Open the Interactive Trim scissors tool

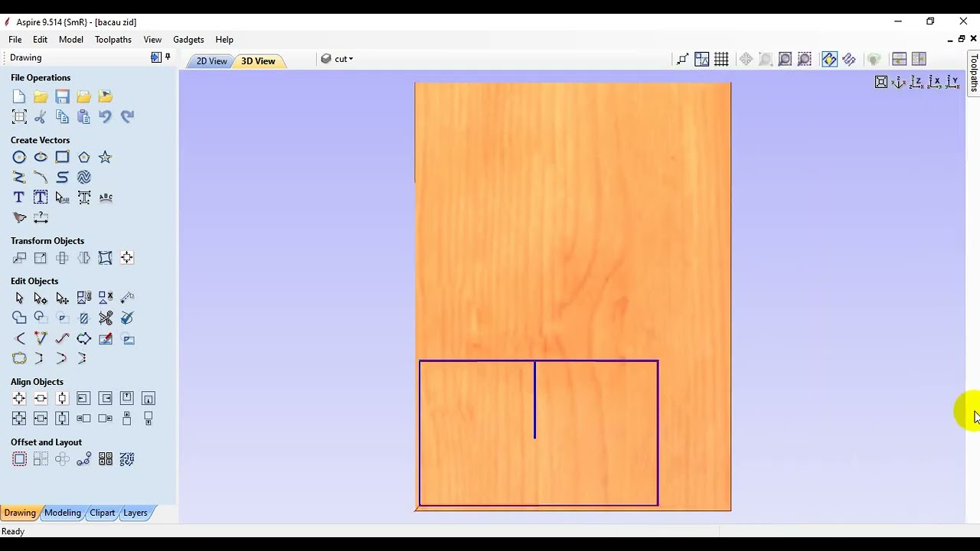point(106,318)
